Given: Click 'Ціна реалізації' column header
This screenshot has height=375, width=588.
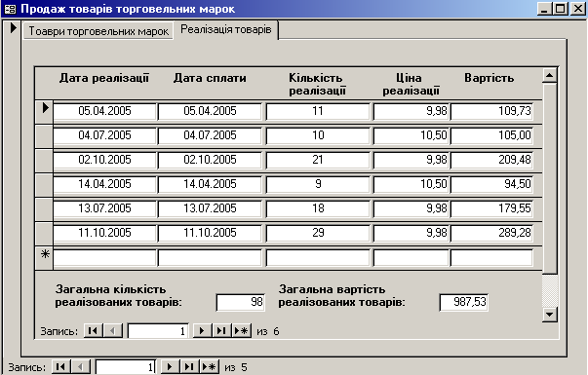Looking at the screenshot, I should point(411,84).
